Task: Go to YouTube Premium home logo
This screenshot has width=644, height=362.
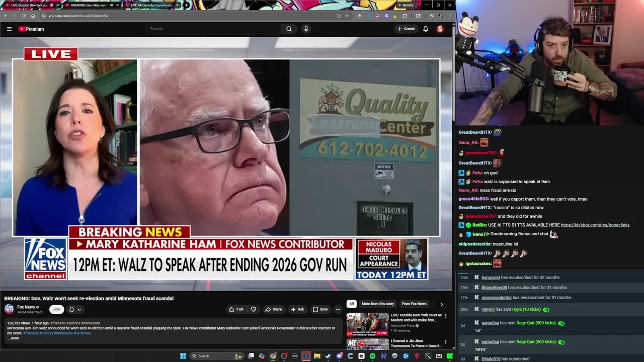Action: [x=31, y=29]
